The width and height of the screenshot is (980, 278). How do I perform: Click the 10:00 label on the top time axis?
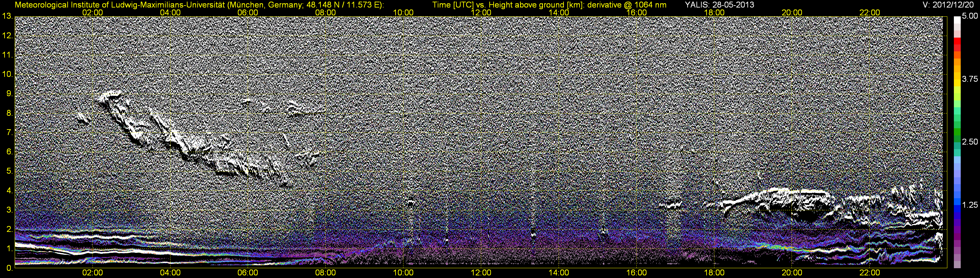[403, 12]
